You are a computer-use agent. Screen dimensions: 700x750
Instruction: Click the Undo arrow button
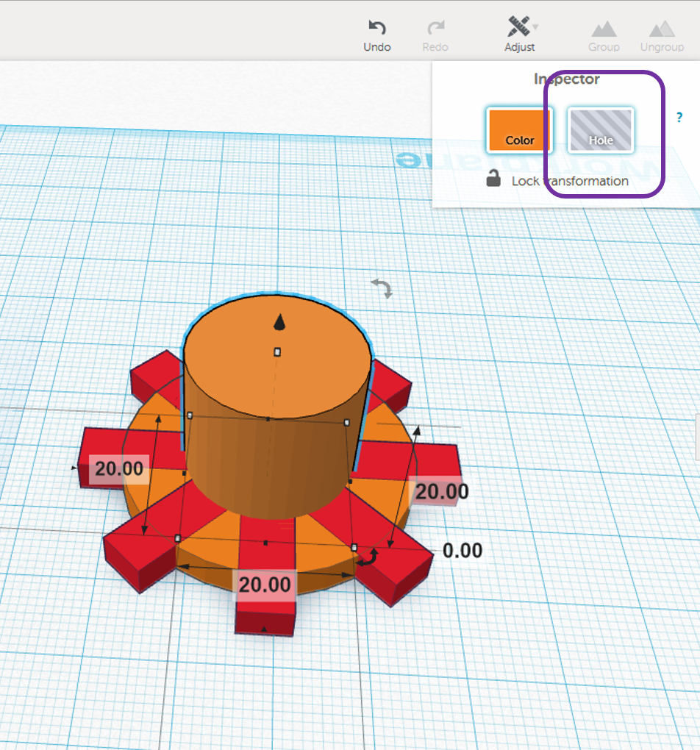point(377,35)
